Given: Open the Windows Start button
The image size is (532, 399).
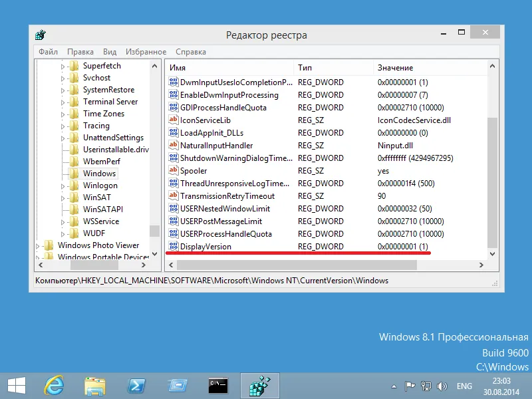Looking at the screenshot, I should pos(16,386).
